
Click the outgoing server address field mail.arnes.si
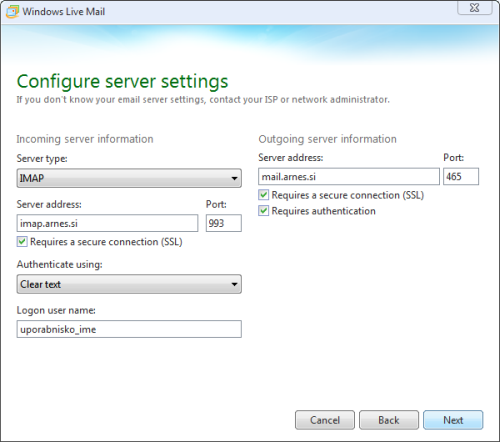click(349, 176)
